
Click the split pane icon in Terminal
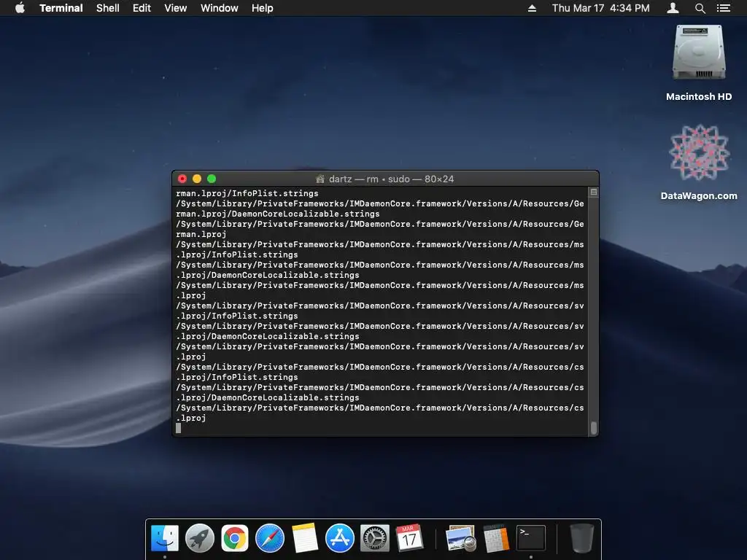(x=594, y=192)
